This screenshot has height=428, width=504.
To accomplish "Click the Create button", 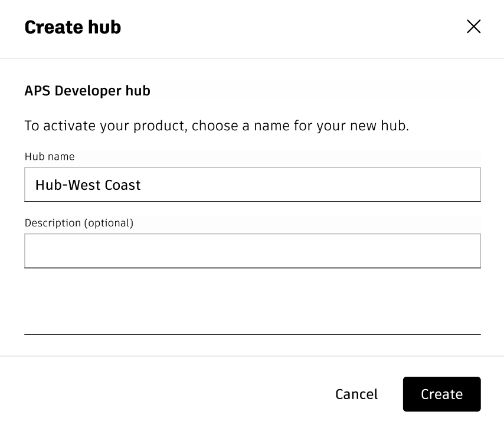I will point(441,394).
